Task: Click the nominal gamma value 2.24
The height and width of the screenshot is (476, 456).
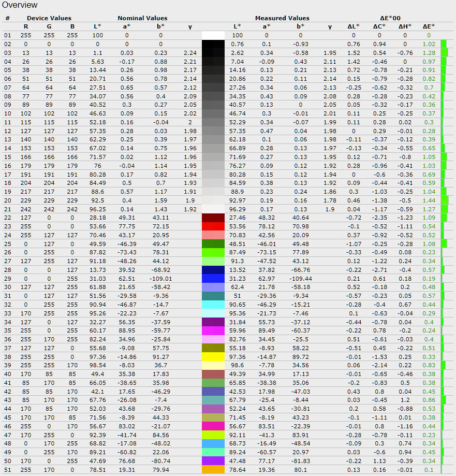Action: click(x=189, y=53)
